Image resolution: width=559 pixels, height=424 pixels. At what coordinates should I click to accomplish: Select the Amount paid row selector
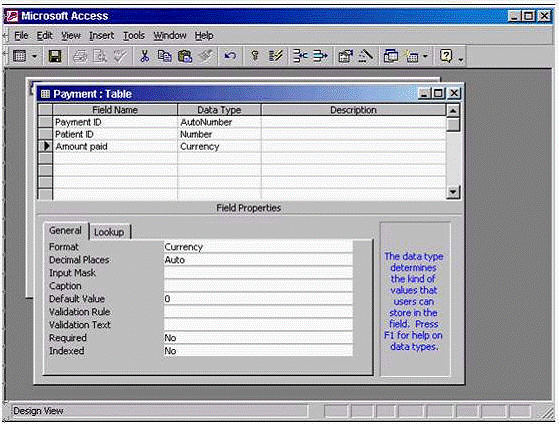[45, 146]
